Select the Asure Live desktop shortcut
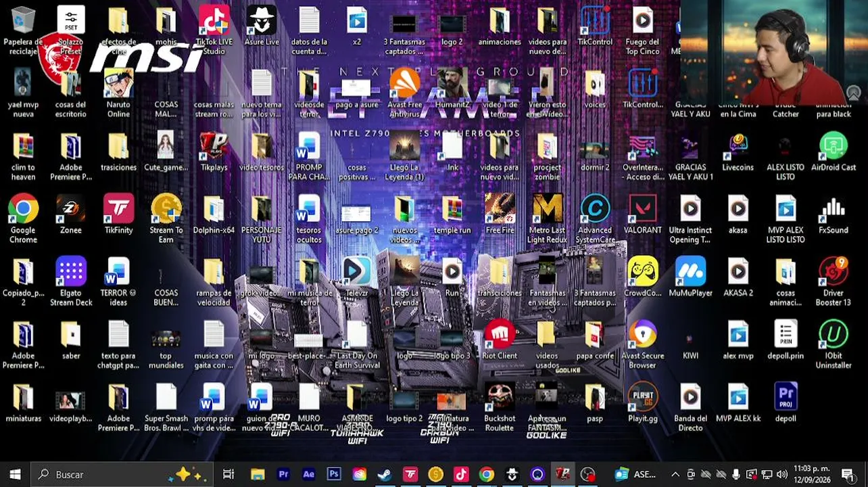 (262, 26)
